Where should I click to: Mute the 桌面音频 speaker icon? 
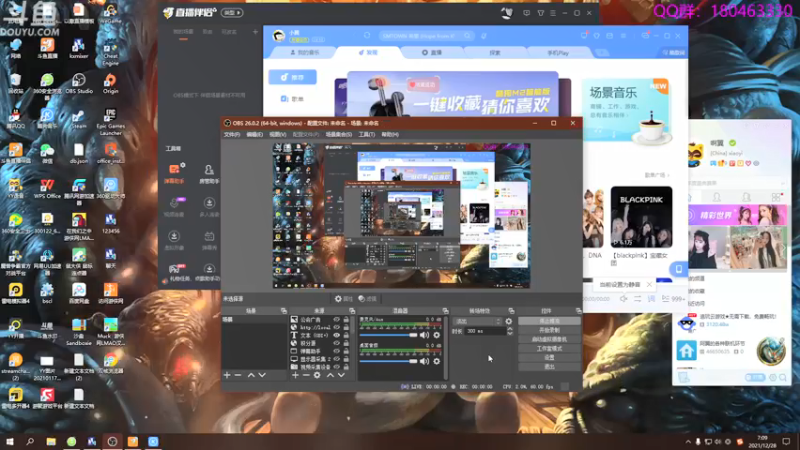point(424,361)
